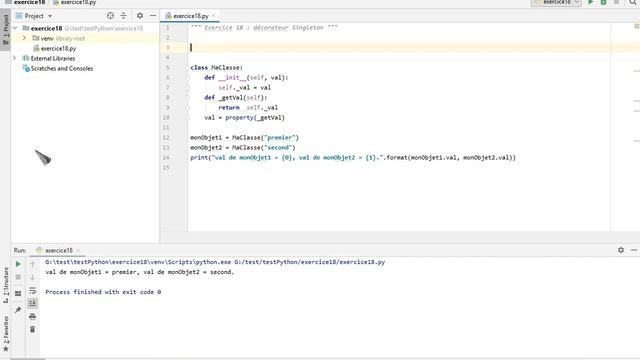Image resolution: width=640 pixels, height=360 pixels.
Task: Click the 'val = property(_getVal)' line
Action: [x=244, y=118]
